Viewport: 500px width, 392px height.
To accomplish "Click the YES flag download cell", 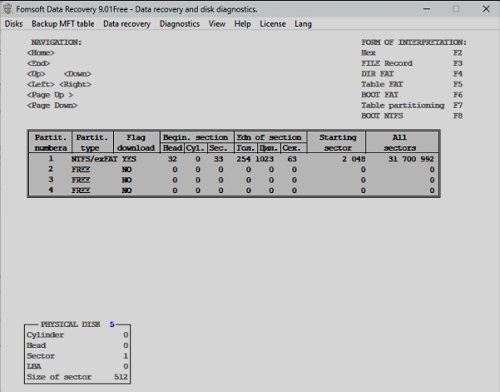I will pyautogui.click(x=129, y=159).
